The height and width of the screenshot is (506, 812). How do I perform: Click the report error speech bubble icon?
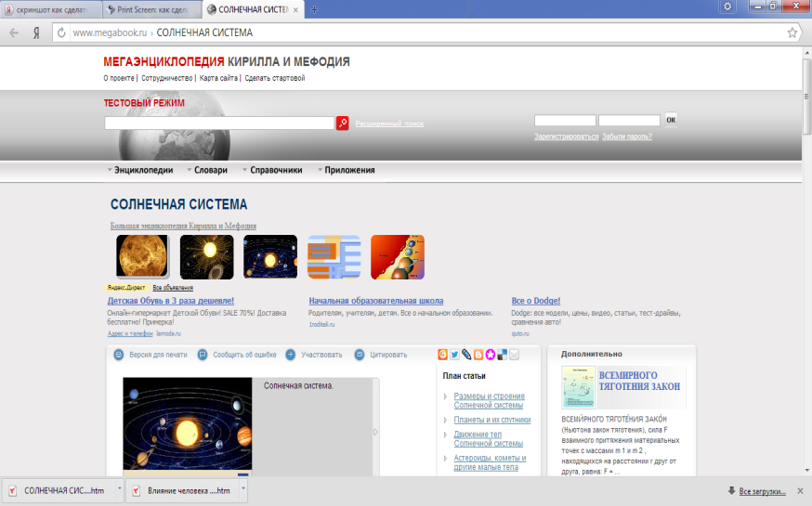pos(203,355)
